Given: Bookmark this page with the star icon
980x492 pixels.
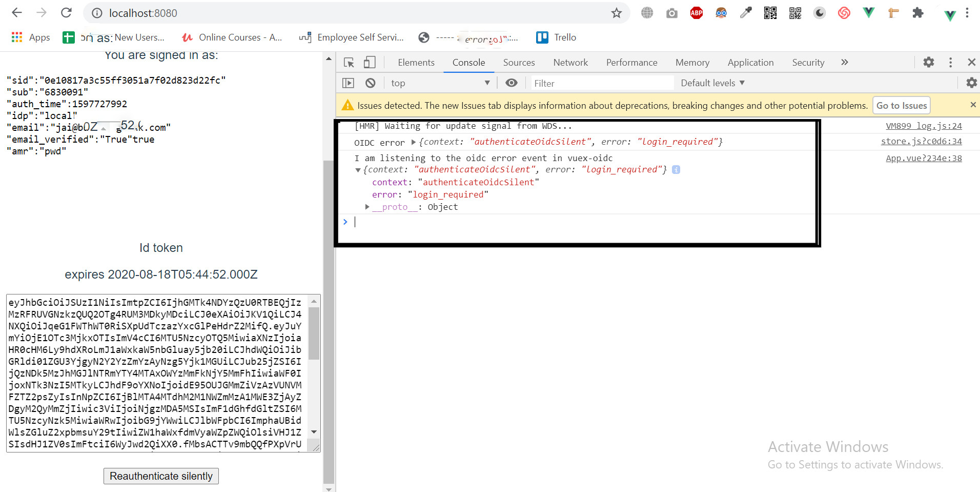Looking at the screenshot, I should (x=617, y=13).
